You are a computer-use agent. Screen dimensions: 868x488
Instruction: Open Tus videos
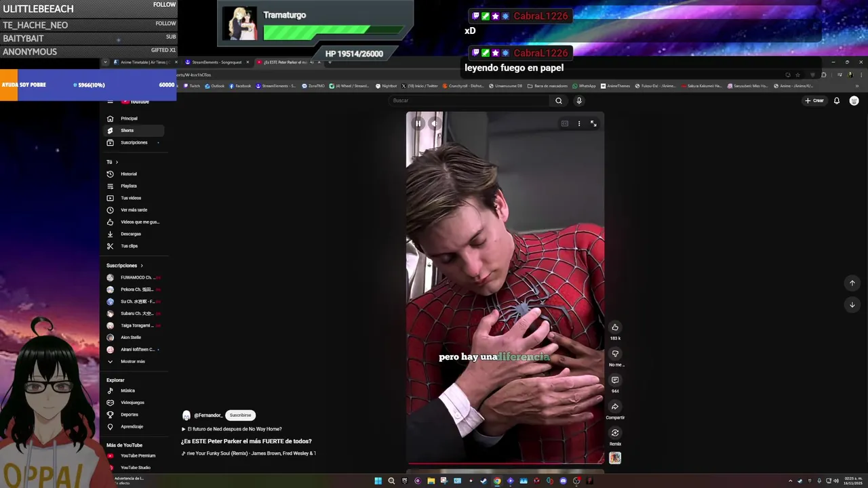coord(134,198)
